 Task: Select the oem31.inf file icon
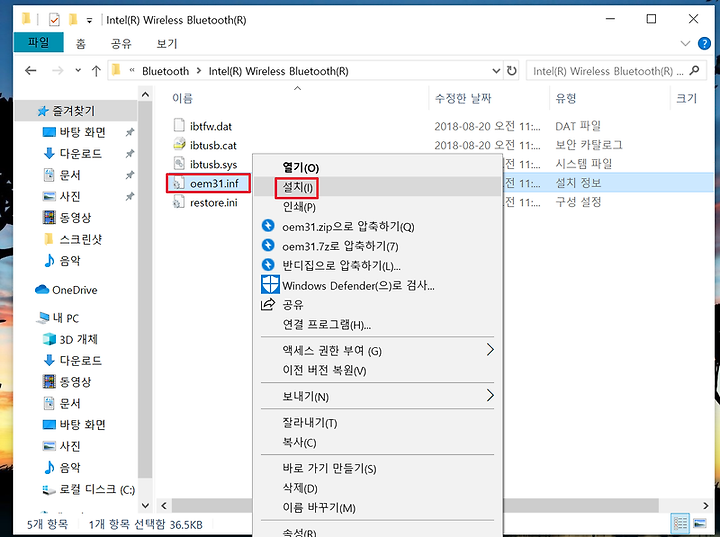(x=179, y=183)
